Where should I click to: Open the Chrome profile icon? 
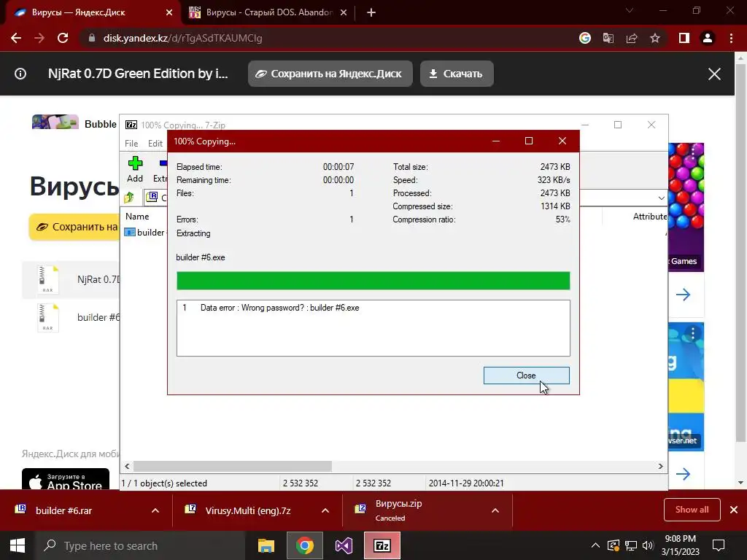coord(708,38)
